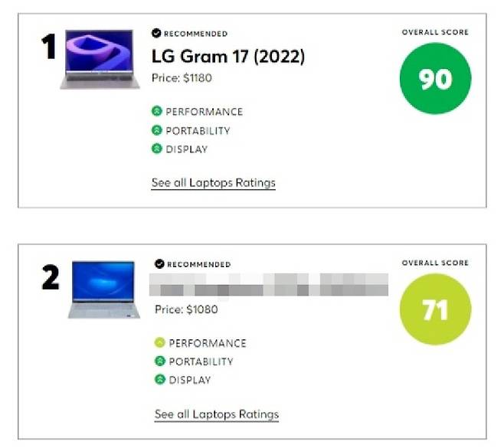Click LG Gram's green Performance rating icon
504x448 pixels.
157,112
